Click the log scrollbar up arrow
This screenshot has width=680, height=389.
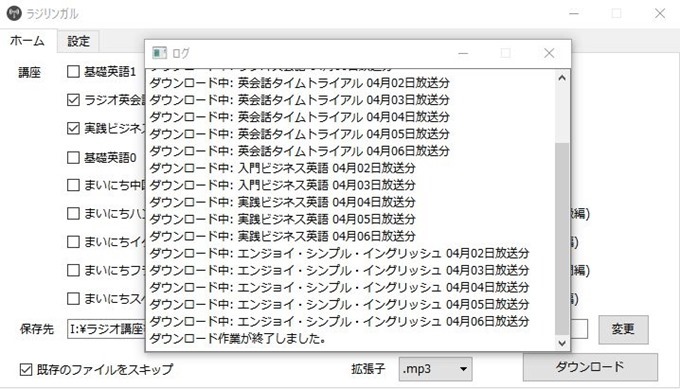tap(562, 78)
